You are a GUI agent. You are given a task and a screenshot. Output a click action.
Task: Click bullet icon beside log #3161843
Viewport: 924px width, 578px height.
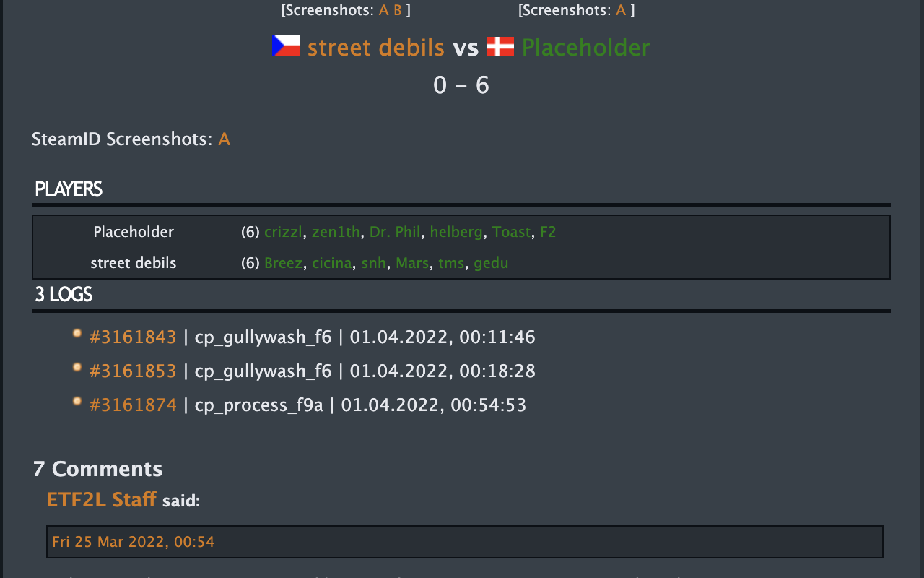pyautogui.click(x=77, y=334)
